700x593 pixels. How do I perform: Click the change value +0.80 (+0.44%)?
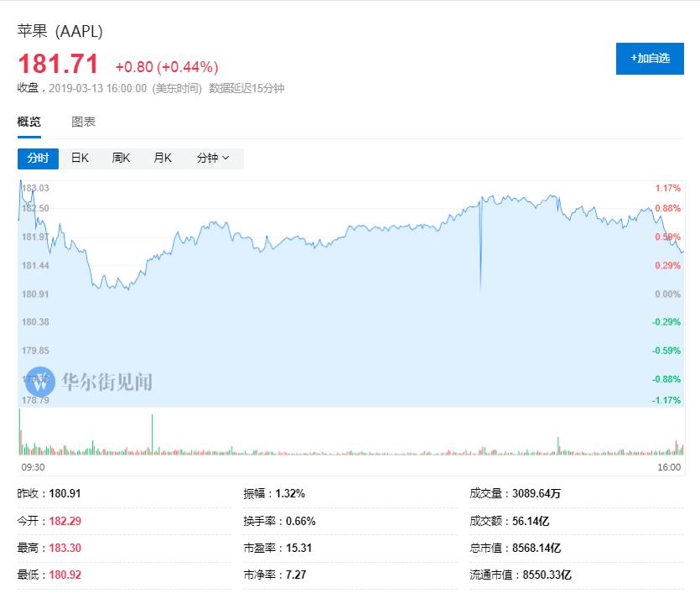click(x=167, y=67)
